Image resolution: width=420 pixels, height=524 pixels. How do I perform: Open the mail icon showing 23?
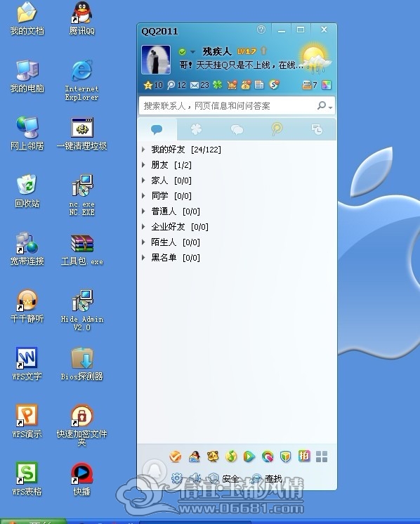pyautogui.click(x=199, y=85)
